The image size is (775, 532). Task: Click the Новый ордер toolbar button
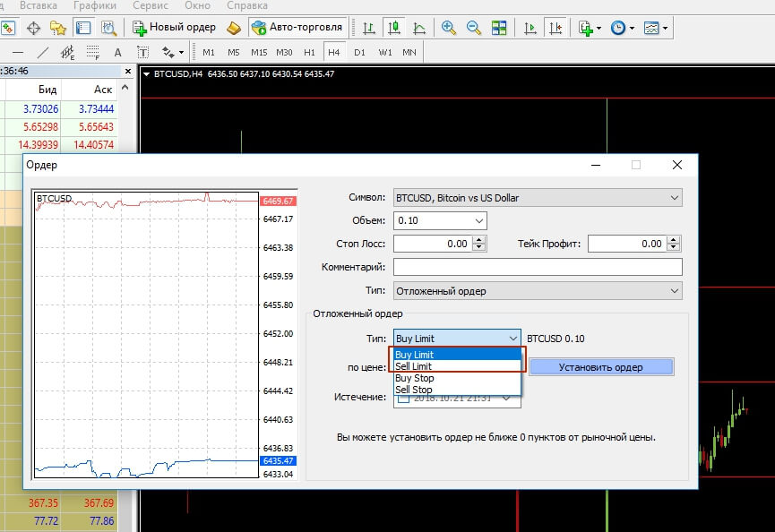click(174, 28)
